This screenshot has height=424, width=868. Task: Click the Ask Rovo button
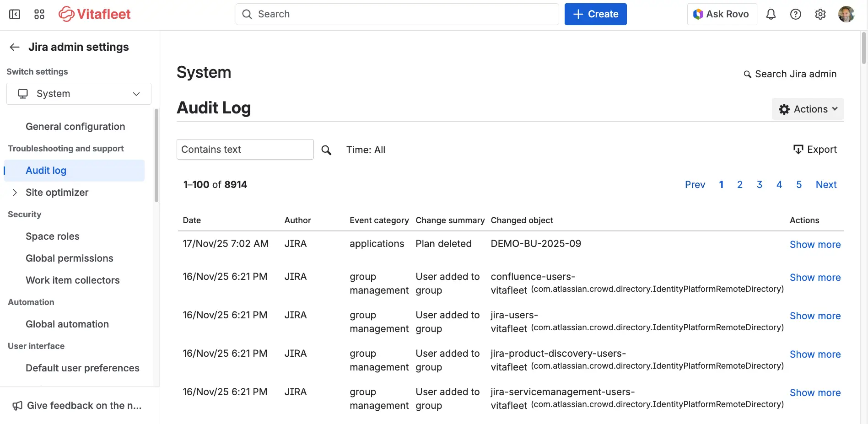[722, 14]
